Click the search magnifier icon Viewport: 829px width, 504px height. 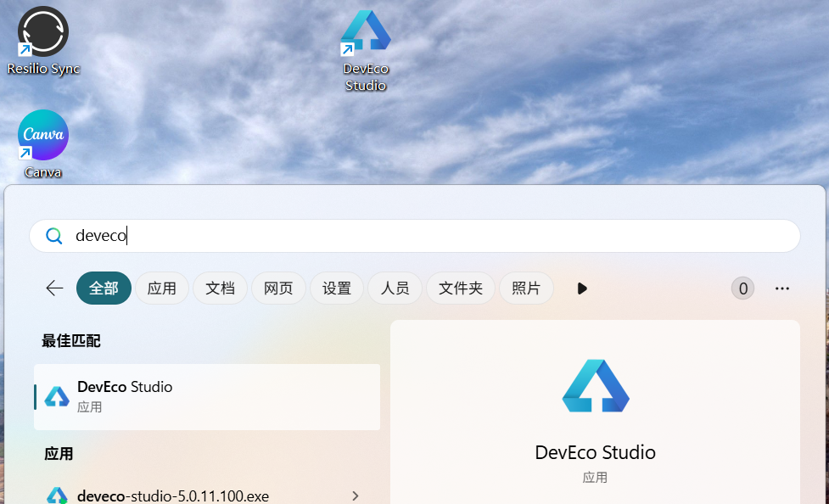(x=54, y=236)
